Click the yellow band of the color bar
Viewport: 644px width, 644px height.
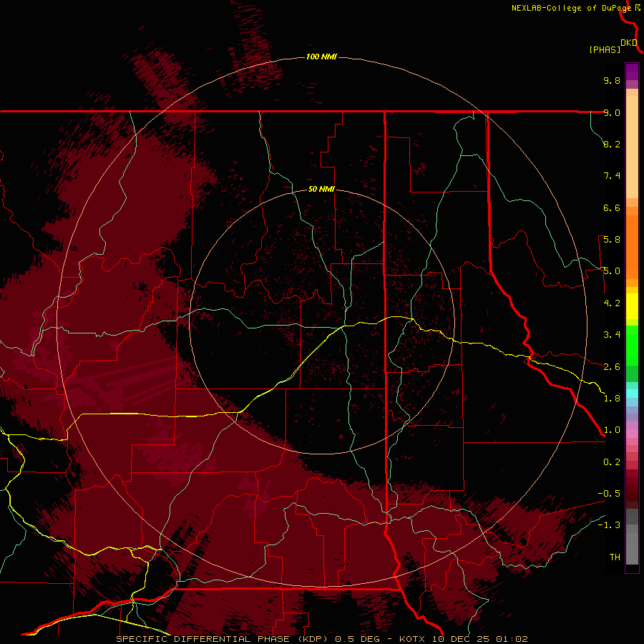click(x=632, y=306)
